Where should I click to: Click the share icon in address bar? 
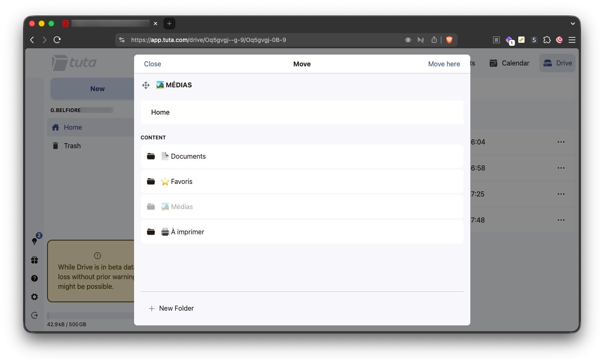(434, 40)
